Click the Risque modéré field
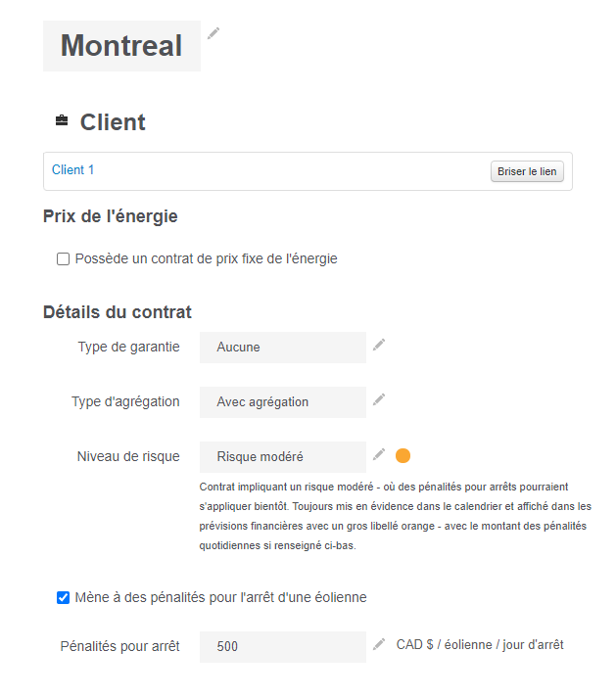 (282, 457)
